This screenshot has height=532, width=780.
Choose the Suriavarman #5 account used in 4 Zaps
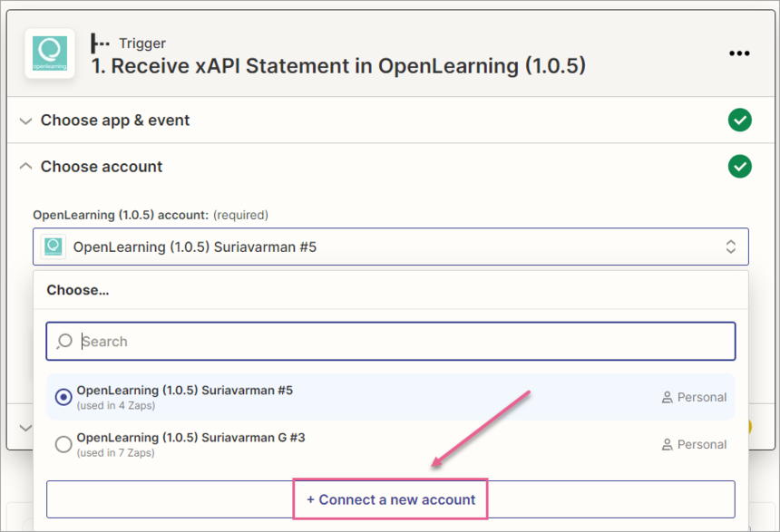point(184,397)
